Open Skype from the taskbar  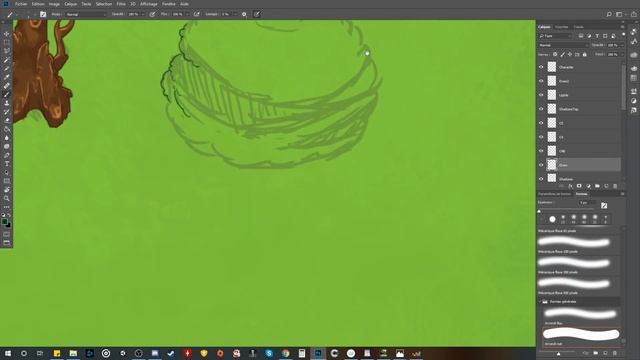[x=269, y=353]
